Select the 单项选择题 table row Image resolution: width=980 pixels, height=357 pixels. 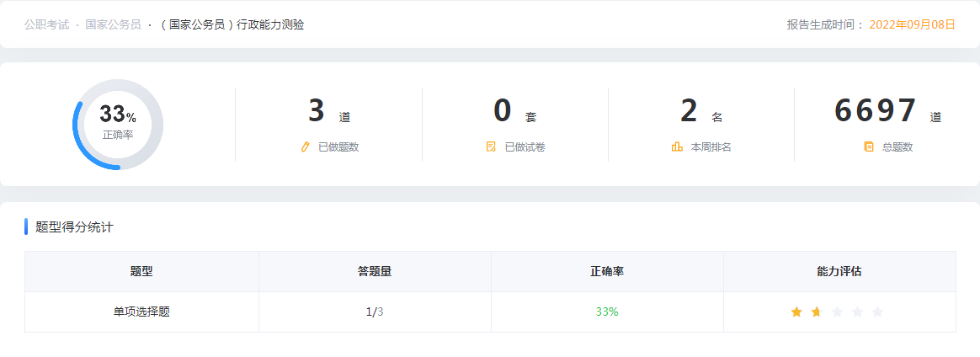click(x=141, y=312)
